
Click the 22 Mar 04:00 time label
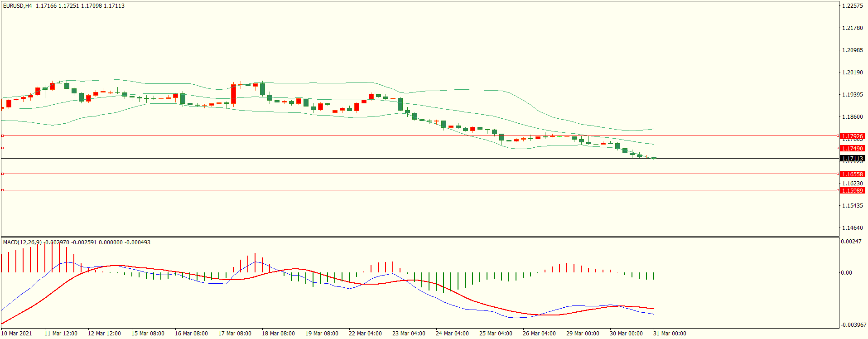[x=365, y=334]
